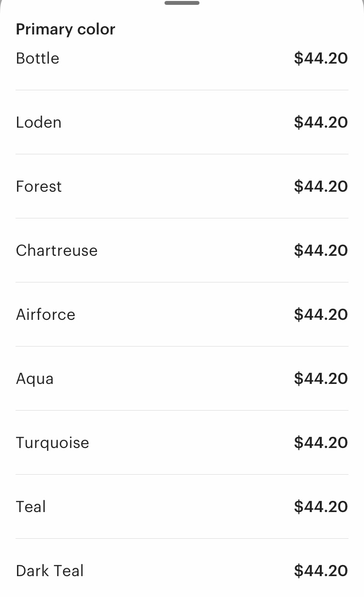
Task: Select the Bottle color option
Action: tap(182, 58)
